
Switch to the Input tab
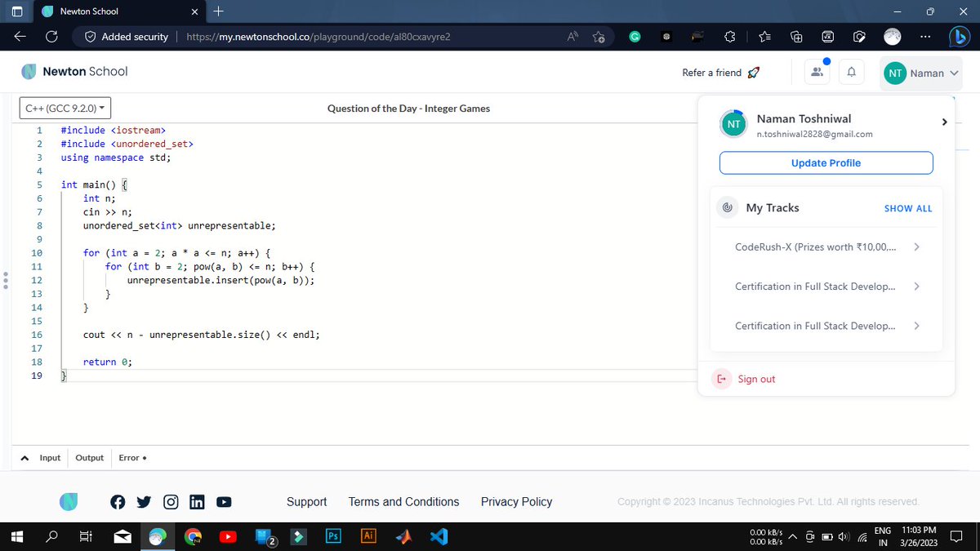coord(50,458)
